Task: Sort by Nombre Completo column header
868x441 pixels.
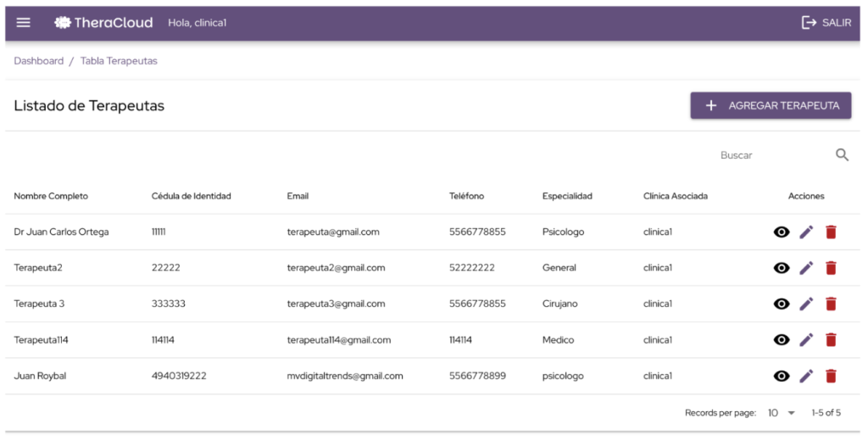Action: tap(51, 196)
